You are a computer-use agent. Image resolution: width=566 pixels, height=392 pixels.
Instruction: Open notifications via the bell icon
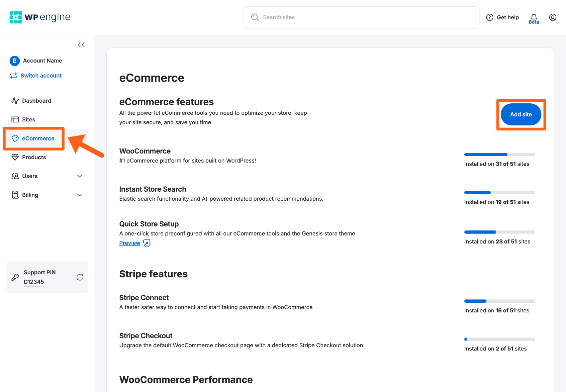coord(534,17)
